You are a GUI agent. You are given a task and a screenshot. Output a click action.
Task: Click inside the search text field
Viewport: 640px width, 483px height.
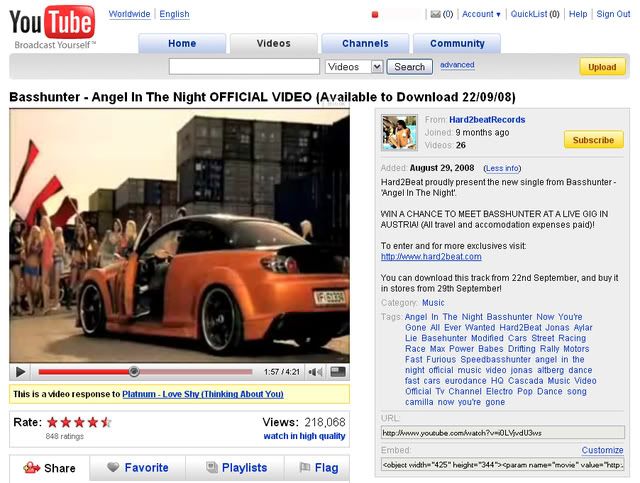point(243,67)
